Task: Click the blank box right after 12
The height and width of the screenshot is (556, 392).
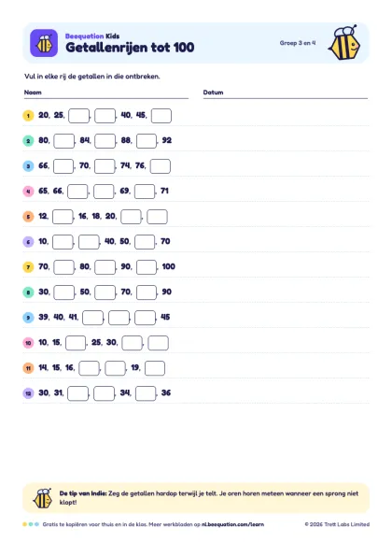Action: pos(63,217)
